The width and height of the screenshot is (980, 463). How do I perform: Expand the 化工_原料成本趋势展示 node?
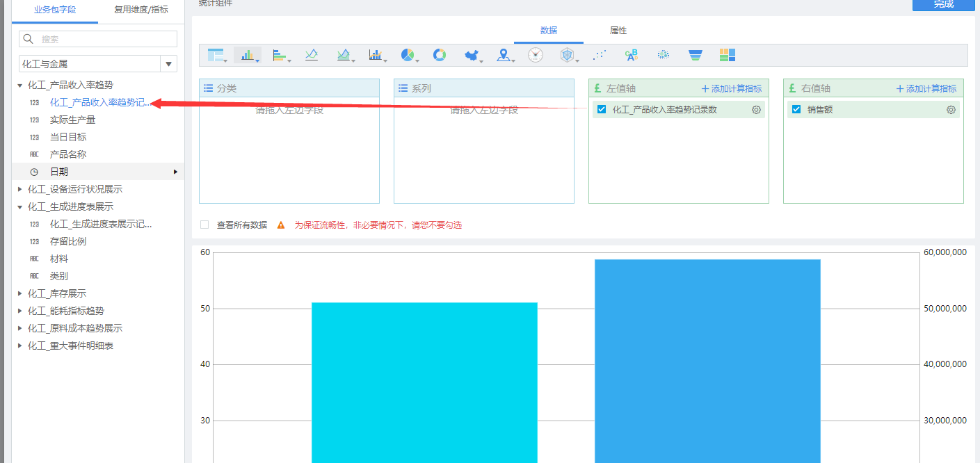point(20,328)
